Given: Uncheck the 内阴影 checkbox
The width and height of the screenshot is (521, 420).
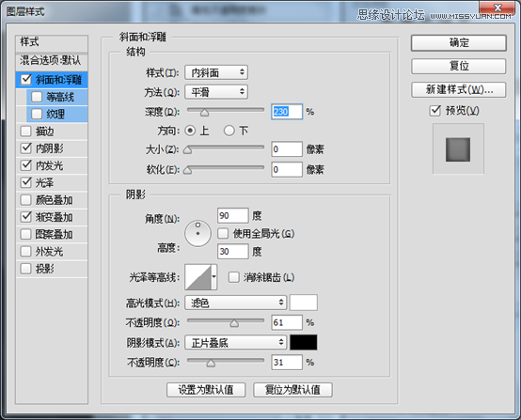Looking at the screenshot, I should tap(26, 148).
